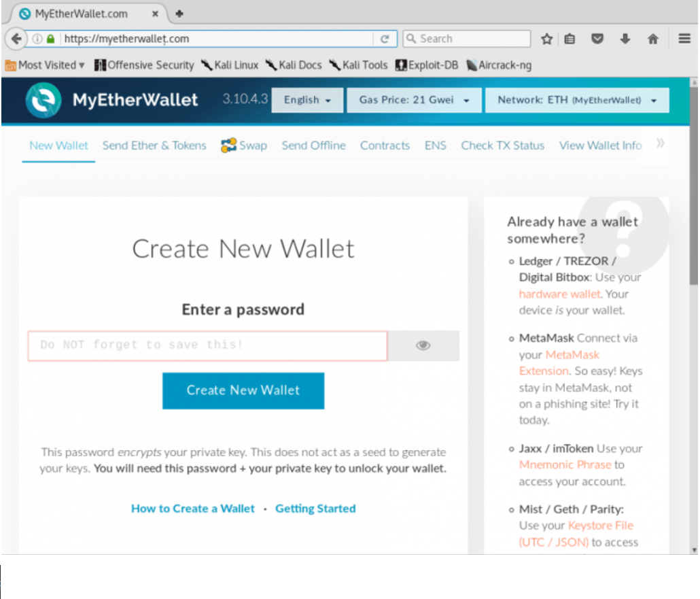Toggle password visibility with the eye icon

click(423, 345)
